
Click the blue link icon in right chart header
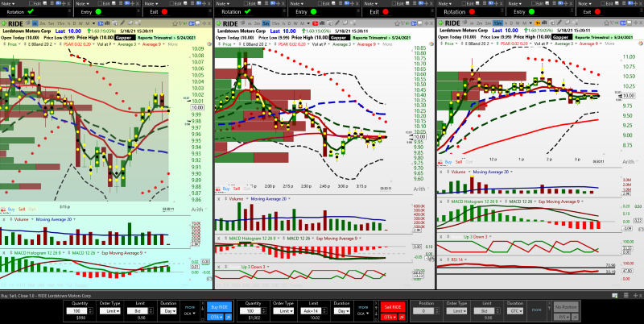click(623, 23)
